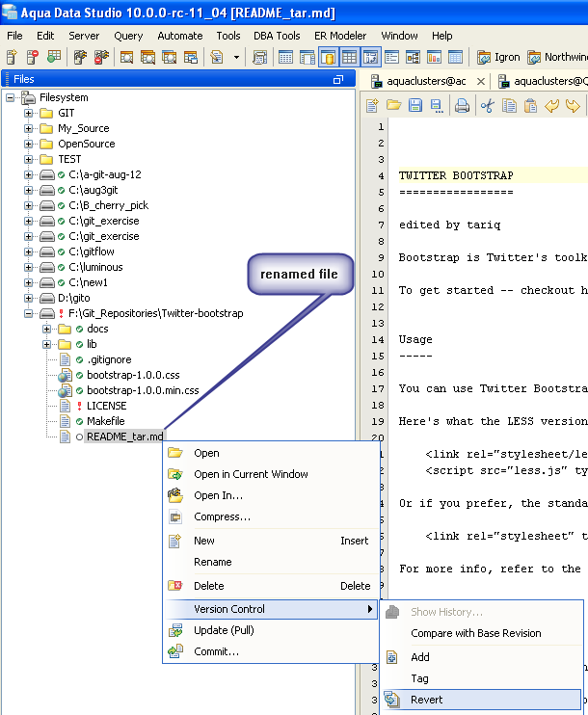Click the connect server plug icon
The image size is (588, 715).
(80, 57)
